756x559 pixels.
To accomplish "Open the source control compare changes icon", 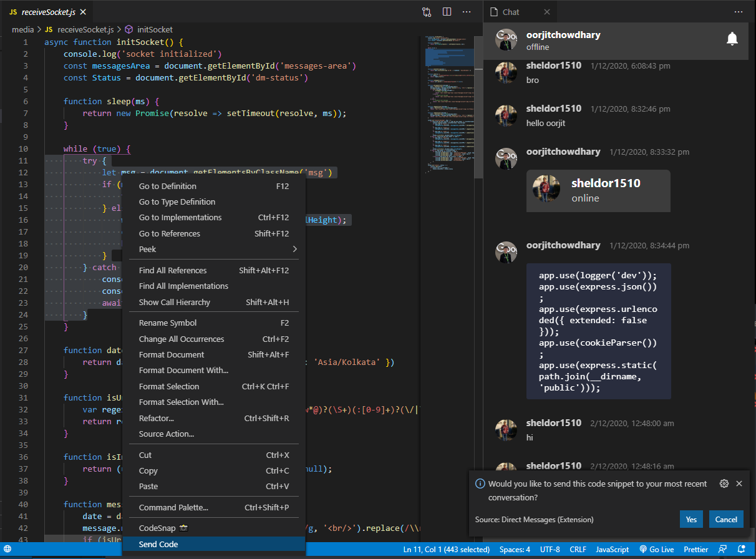I will click(427, 12).
